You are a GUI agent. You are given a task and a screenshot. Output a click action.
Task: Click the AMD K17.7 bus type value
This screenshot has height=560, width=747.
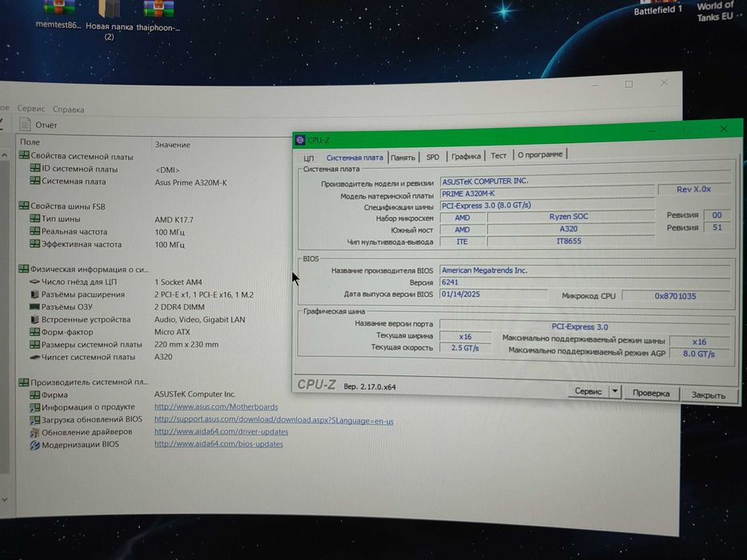click(x=174, y=219)
